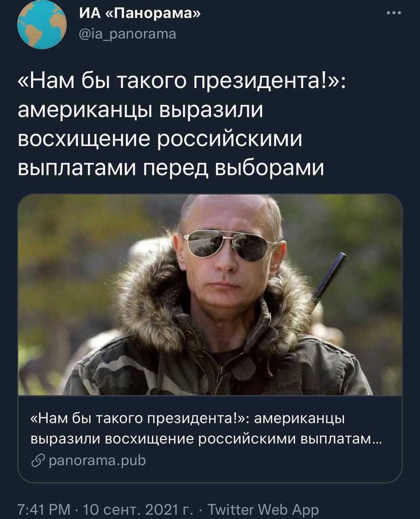Click the sunglasses in the card photo

click(231, 246)
